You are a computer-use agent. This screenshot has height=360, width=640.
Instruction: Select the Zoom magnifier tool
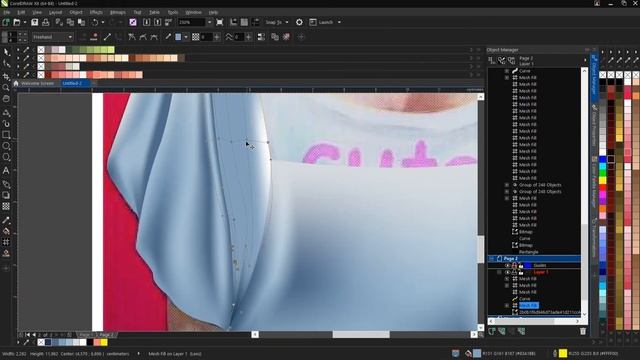pos(6,87)
